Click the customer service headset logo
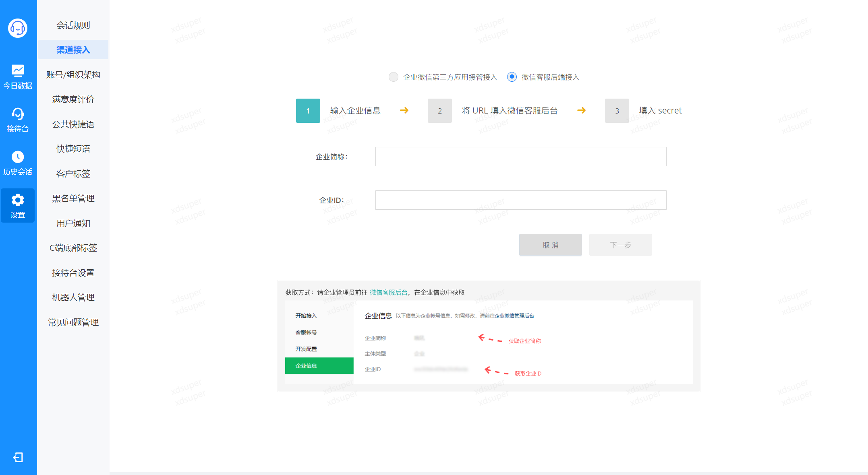Image resolution: width=868 pixels, height=475 pixels. (18, 28)
